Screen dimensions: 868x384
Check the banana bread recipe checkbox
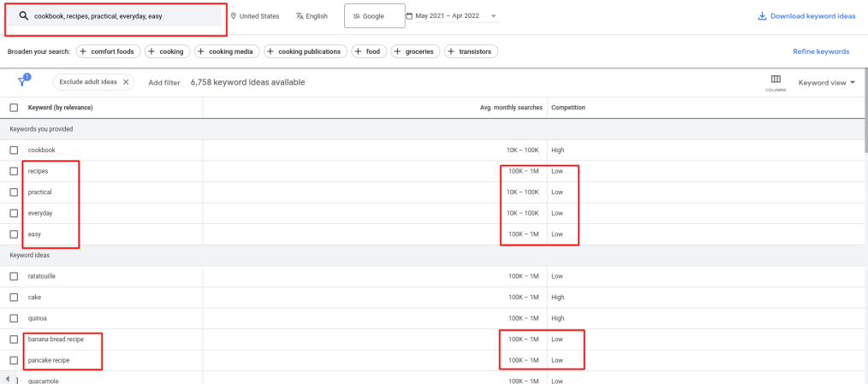[14, 340]
